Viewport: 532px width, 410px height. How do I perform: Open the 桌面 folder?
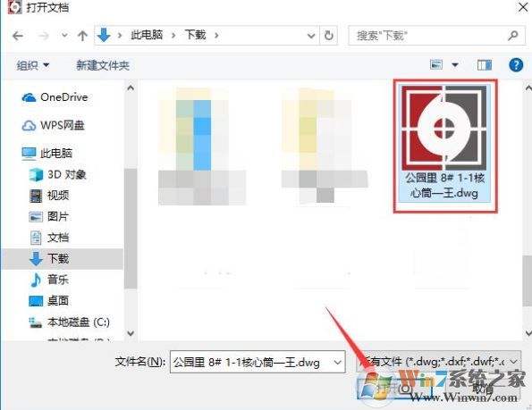coord(58,300)
